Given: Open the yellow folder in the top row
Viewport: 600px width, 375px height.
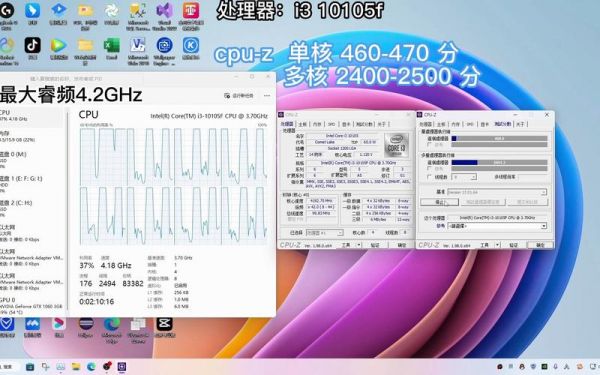Looking at the screenshot, I should (85, 11).
